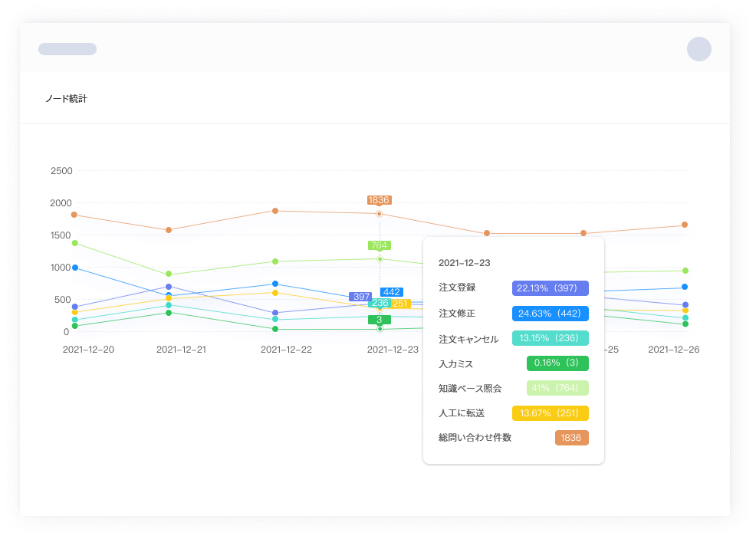Click the orange 1836 data label on chart
The width and height of the screenshot is (756, 539).
[379, 200]
